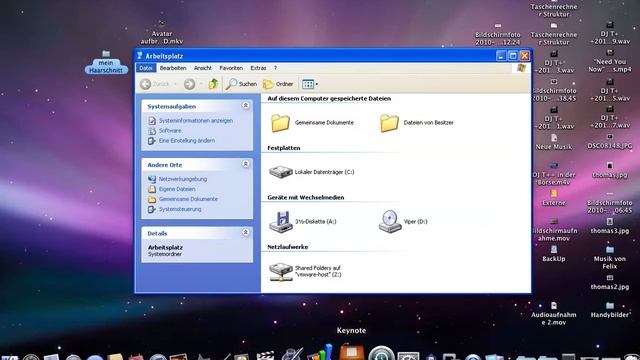Open the Suchen search pane
The width and height of the screenshot is (640, 360).
pos(241,84)
